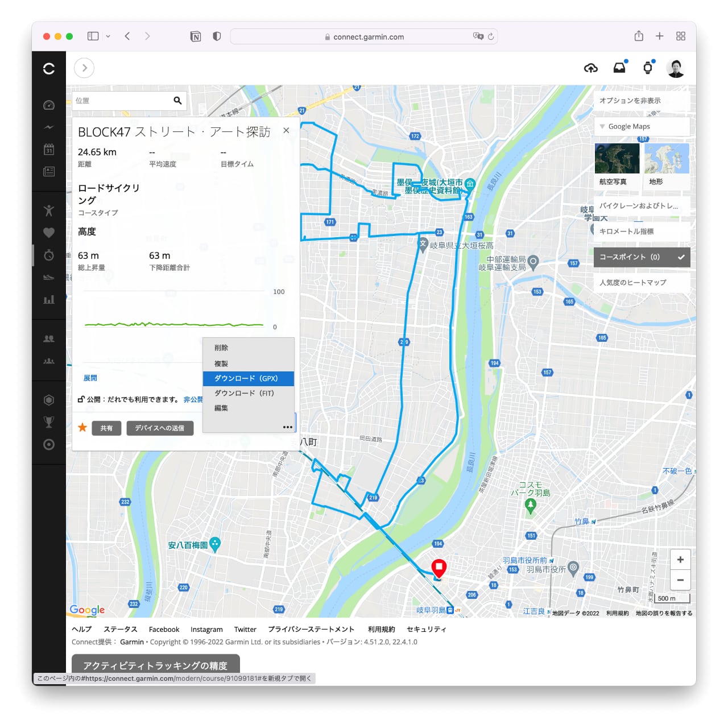Image resolution: width=728 pixels, height=728 pixels.
Task: Select ダウンロード (GPX) from menu
Action: tap(248, 378)
